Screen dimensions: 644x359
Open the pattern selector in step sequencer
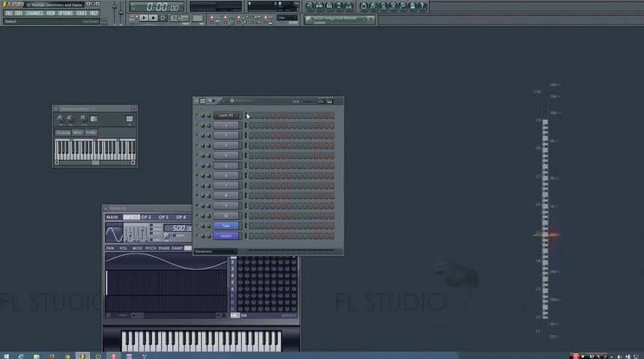246,100
